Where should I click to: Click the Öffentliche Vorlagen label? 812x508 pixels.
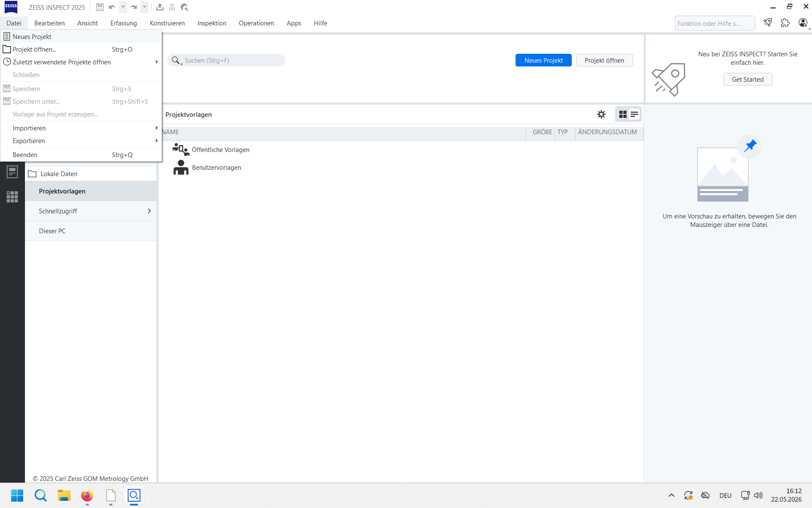pos(221,149)
